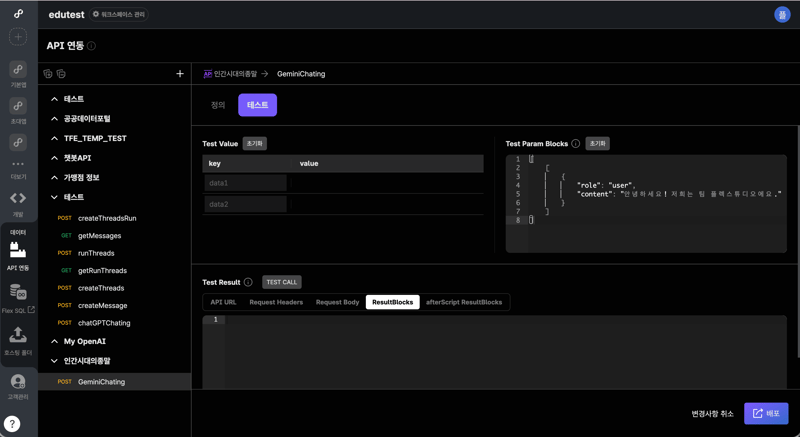The image size is (800, 437).
Task: Collapse the 인간시대의종말 folder
Action: [x=55, y=361]
